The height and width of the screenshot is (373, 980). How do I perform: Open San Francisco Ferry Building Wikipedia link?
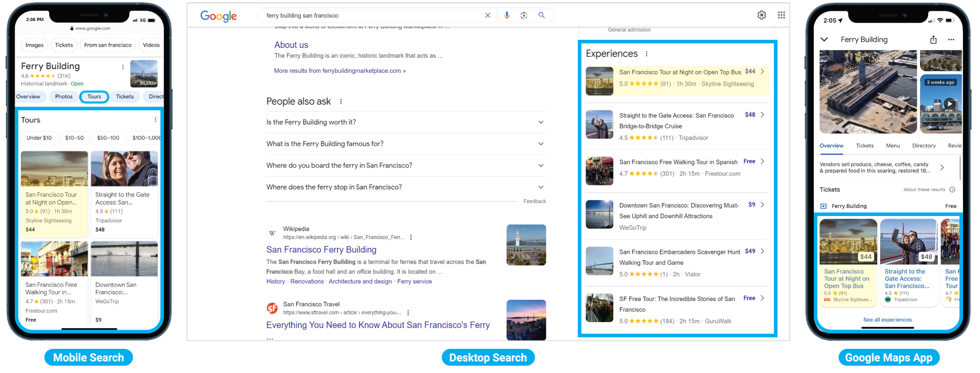[322, 250]
